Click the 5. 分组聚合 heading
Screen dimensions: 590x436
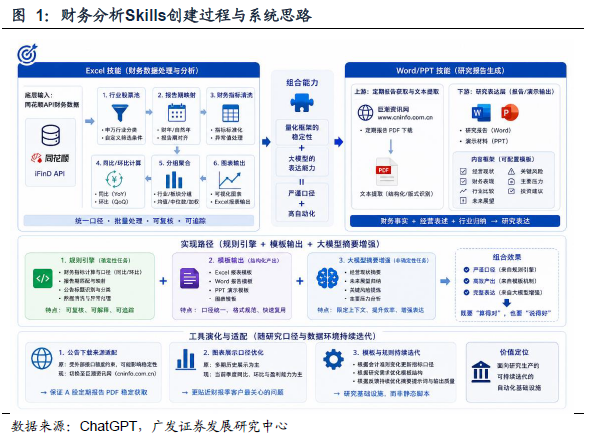pyautogui.click(x=175, y=163)
